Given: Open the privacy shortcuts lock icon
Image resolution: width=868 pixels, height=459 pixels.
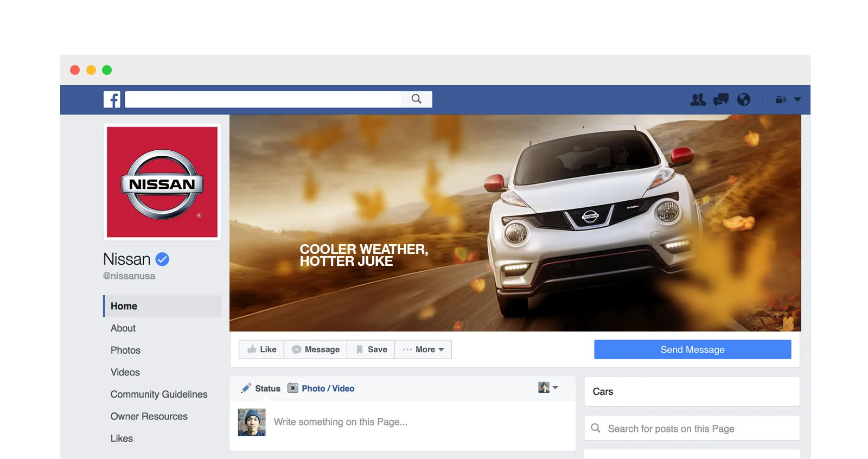Looking at the screenshot, I should click(781, 99).
